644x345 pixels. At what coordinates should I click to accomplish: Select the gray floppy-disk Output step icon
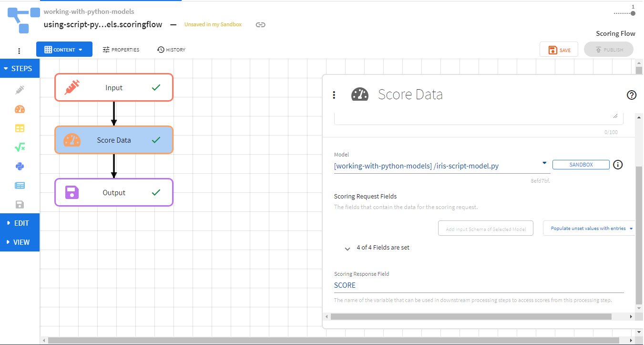click(20, 205)
